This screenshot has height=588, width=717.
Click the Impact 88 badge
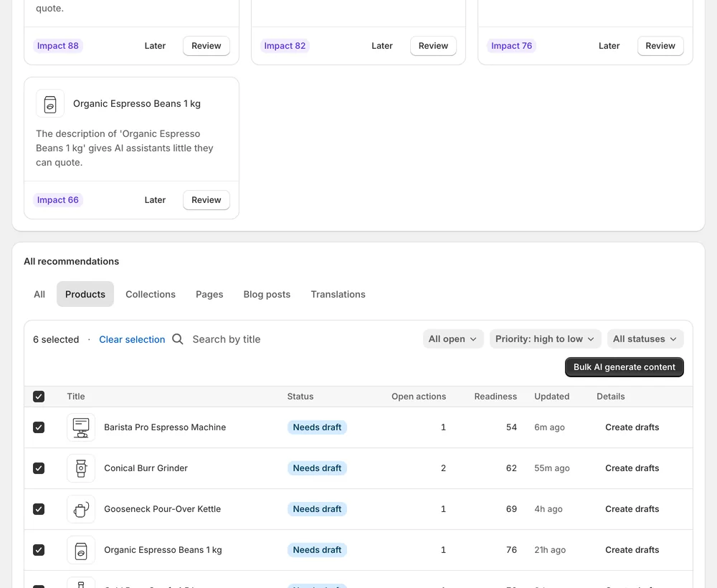point(57,46)
